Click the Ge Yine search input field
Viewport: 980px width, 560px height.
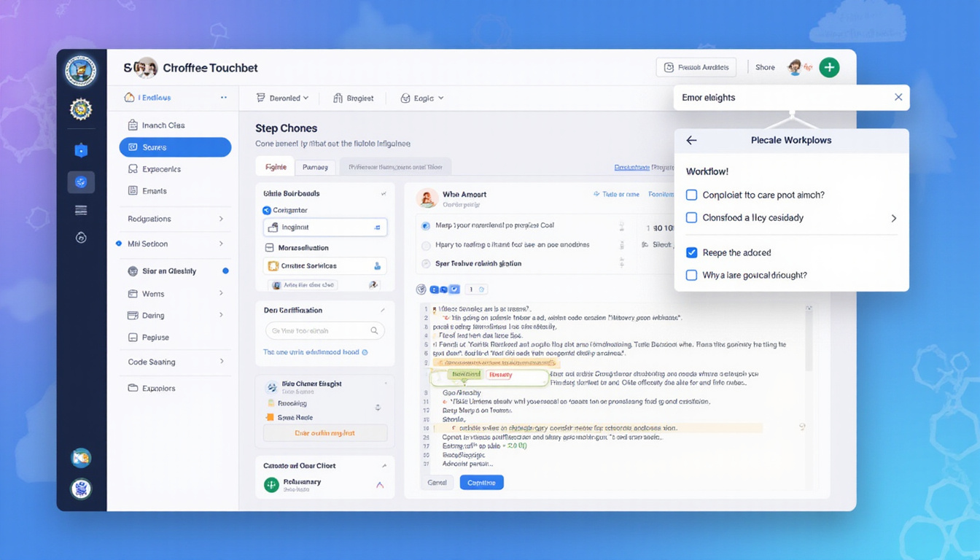coord(324,330)
